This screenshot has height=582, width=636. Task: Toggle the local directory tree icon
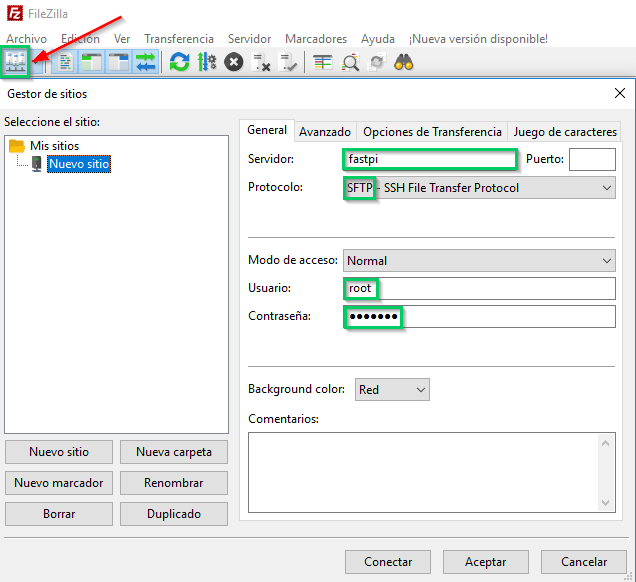click(92, 62)
